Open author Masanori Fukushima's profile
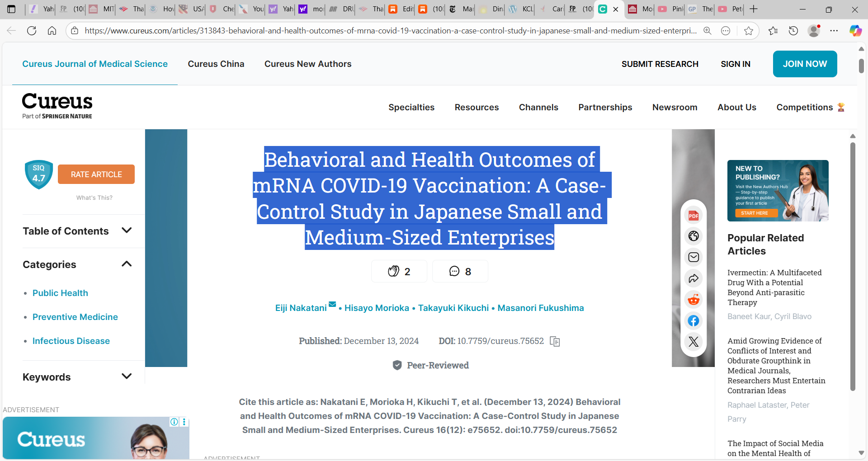Screen dimensions: 868x461 [x=541, y=308]
